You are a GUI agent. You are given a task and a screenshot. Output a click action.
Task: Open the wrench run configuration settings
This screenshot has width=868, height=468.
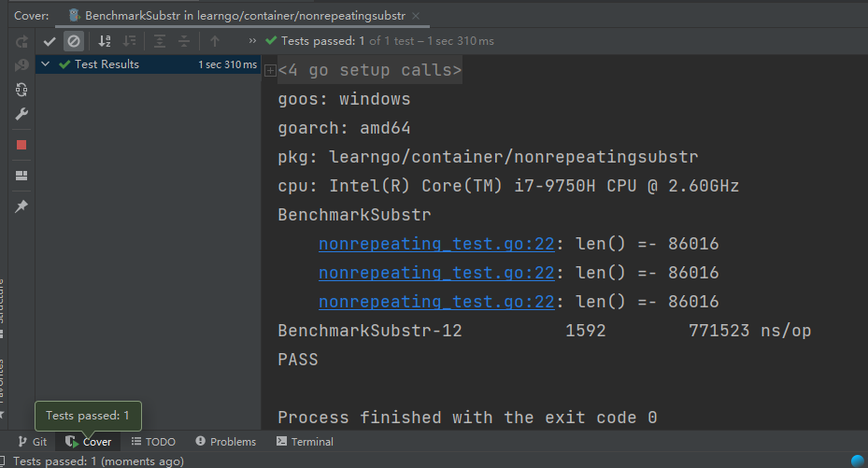pyautogui.click(x=21, y=114)
